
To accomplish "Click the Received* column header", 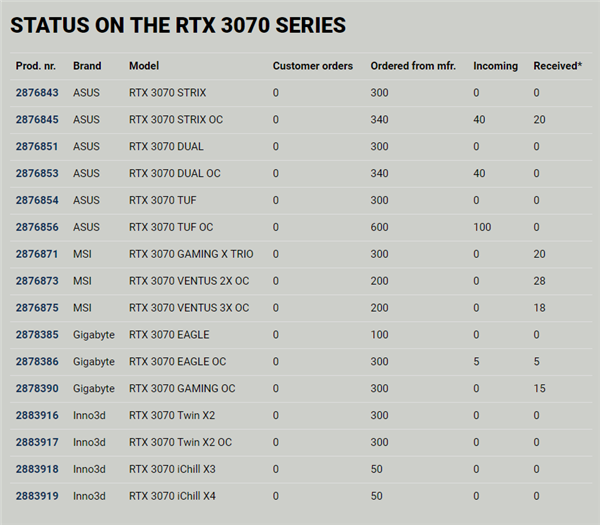I will click(x=557, y=66).
